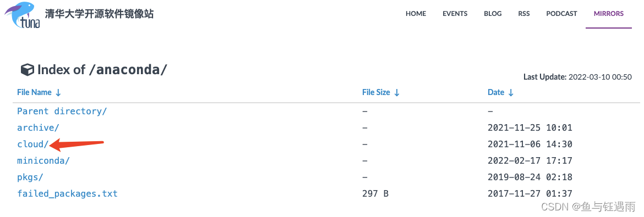Click the box icon beside Index of
644x217 pixels.
coord(27,70)
